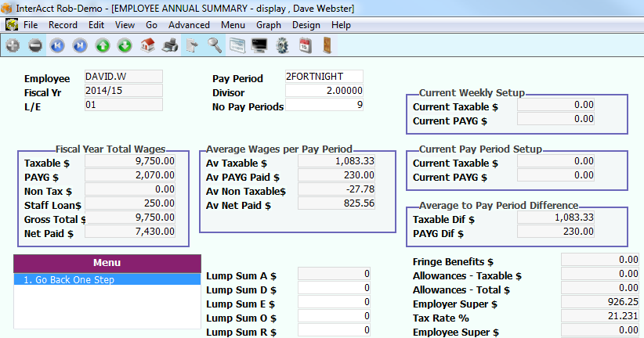Viewport: 644px width, 338px height.
Task: Jump to last record with blue arrow
Action: click(x=80, y=45)
